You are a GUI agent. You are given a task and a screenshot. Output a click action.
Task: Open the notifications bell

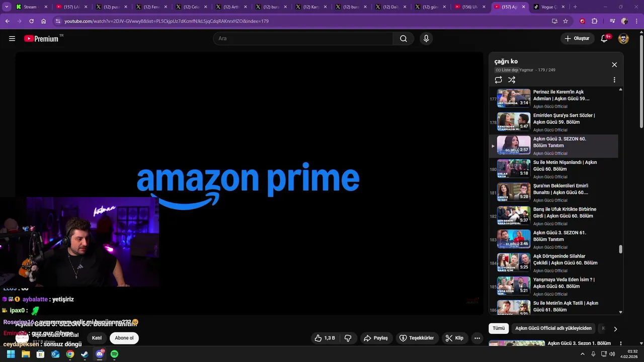604,39
